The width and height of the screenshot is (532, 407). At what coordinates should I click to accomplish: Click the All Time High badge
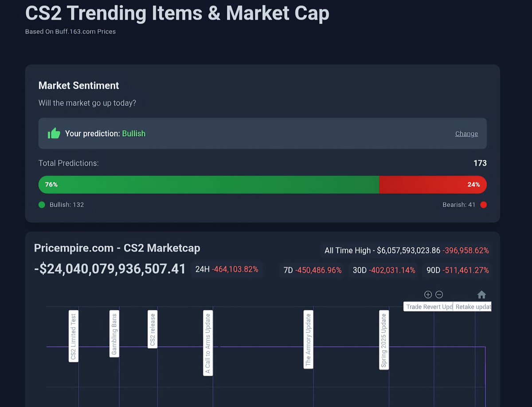pos(407,250)
